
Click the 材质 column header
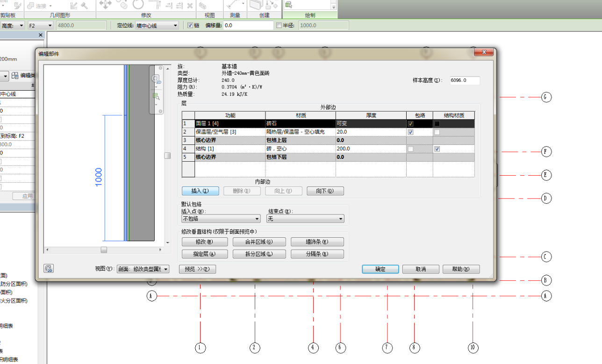click(x=301, y=115)
